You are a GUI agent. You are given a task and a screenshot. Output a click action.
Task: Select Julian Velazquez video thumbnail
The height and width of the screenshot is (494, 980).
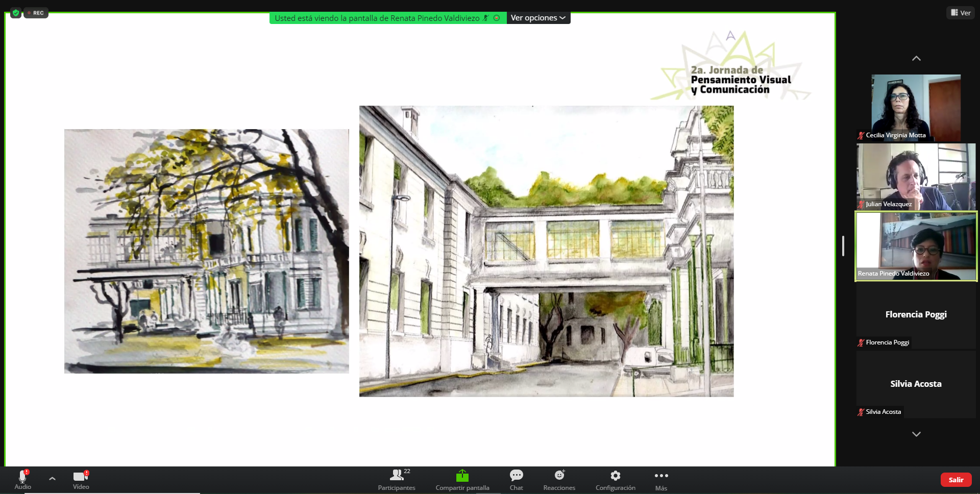coord(916,177)
